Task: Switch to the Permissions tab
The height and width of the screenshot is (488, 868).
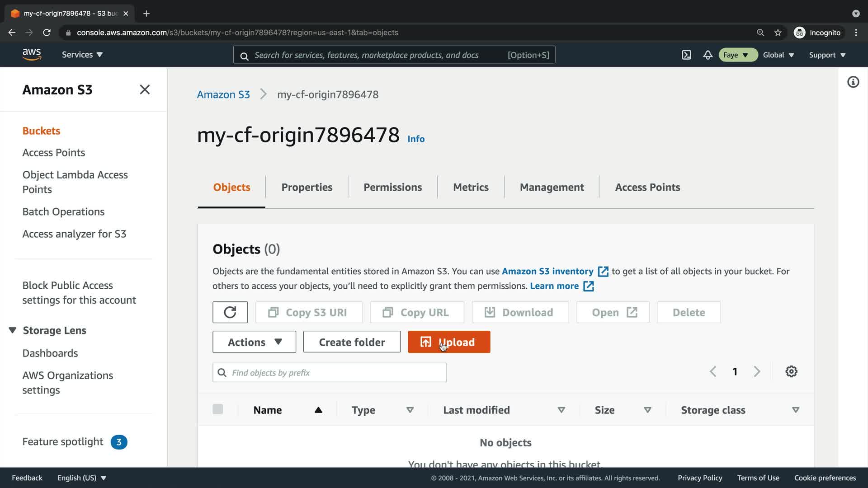Action: point(392,187)
